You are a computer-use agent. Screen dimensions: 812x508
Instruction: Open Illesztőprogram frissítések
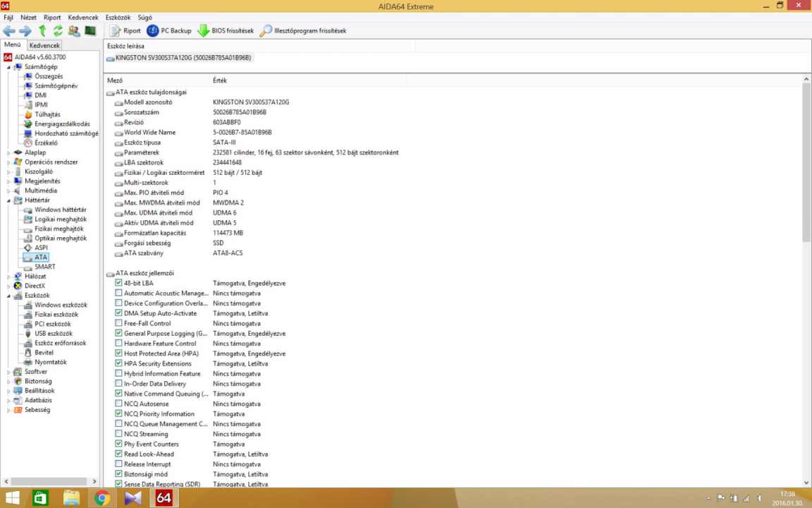tap(303, 31)
